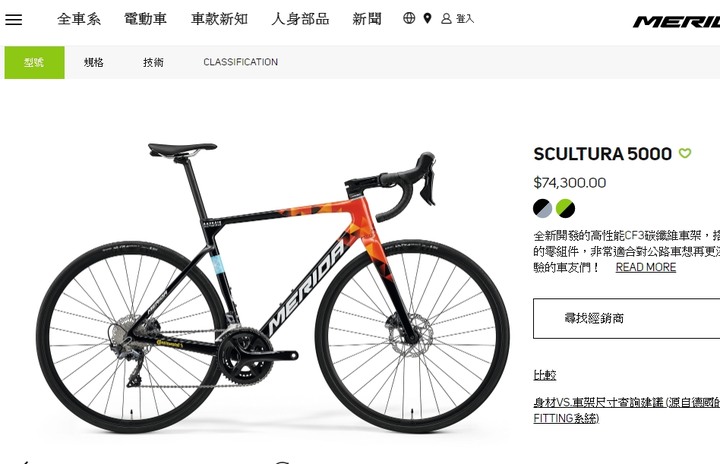Open the hamburger menu icon

tap(13, 19)
